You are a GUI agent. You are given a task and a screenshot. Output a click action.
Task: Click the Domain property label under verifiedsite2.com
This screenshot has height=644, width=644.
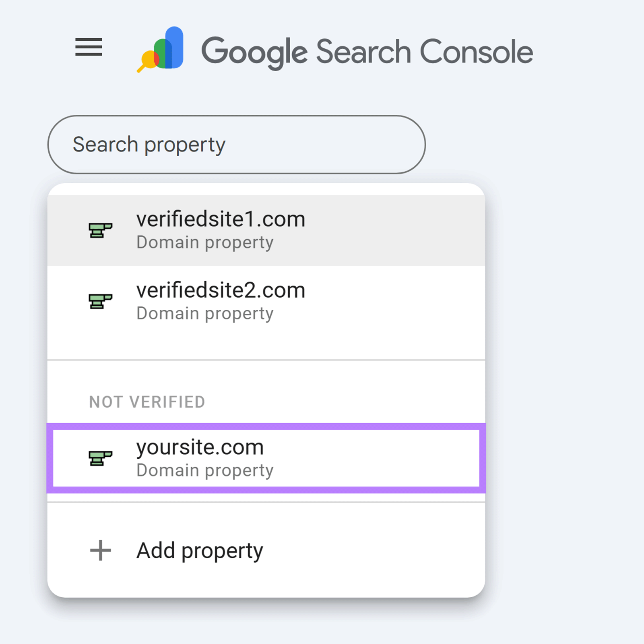(x=204, y=313)
